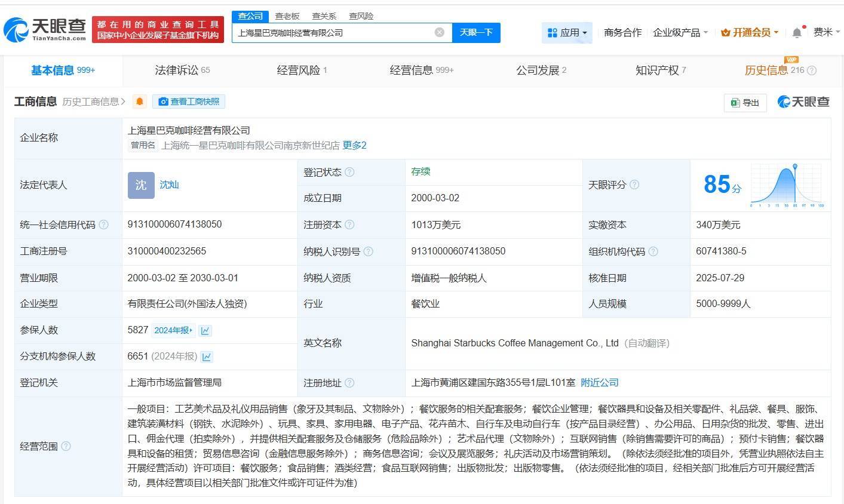Select the 查公司 search tab
This screenshot has width=844, height=504.
pos(250,16)
